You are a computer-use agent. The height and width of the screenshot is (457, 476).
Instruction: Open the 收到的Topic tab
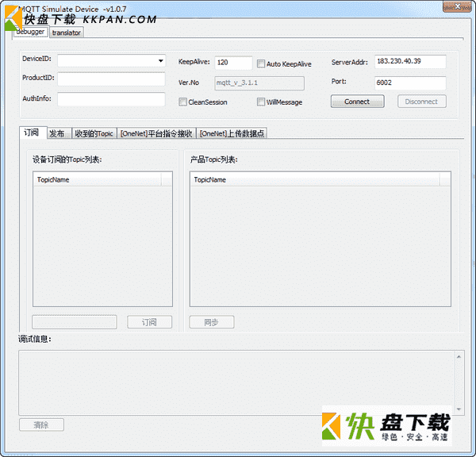pos(94,133)
